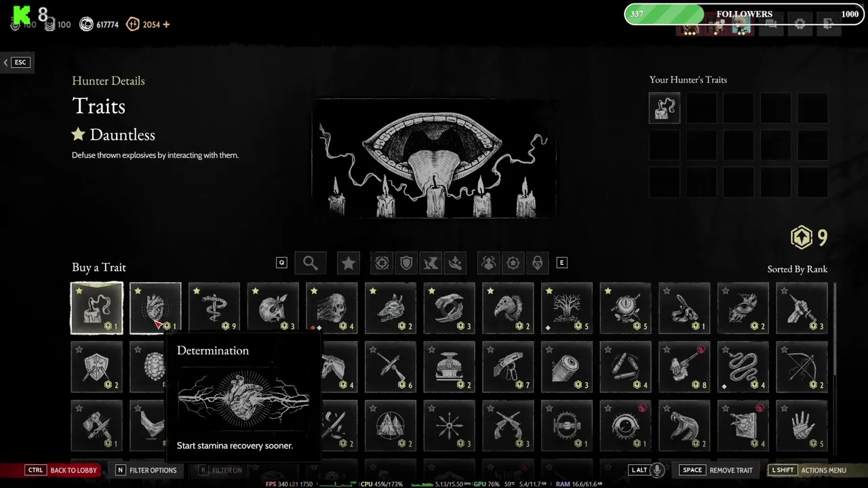Screen dimensions: 868x488
Task: Select the hand holding pistol trait costing 8
Action: click(684, 367)
